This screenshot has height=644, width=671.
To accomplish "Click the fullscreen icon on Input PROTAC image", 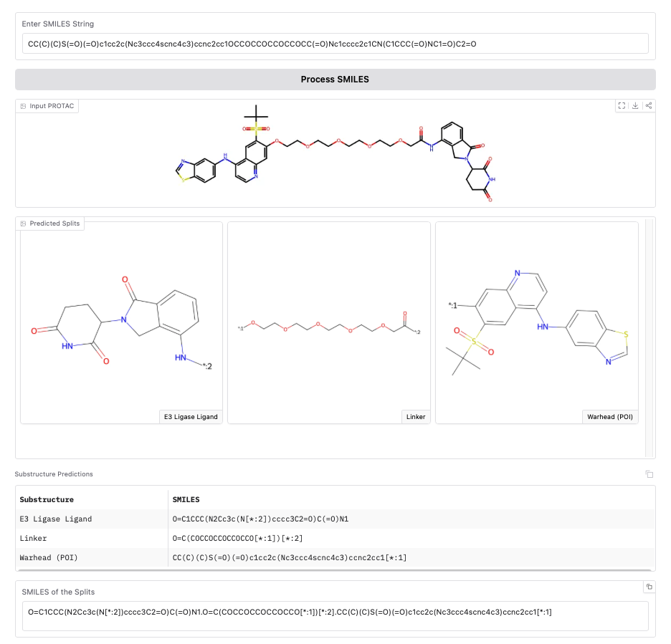I will click(622, 105).
